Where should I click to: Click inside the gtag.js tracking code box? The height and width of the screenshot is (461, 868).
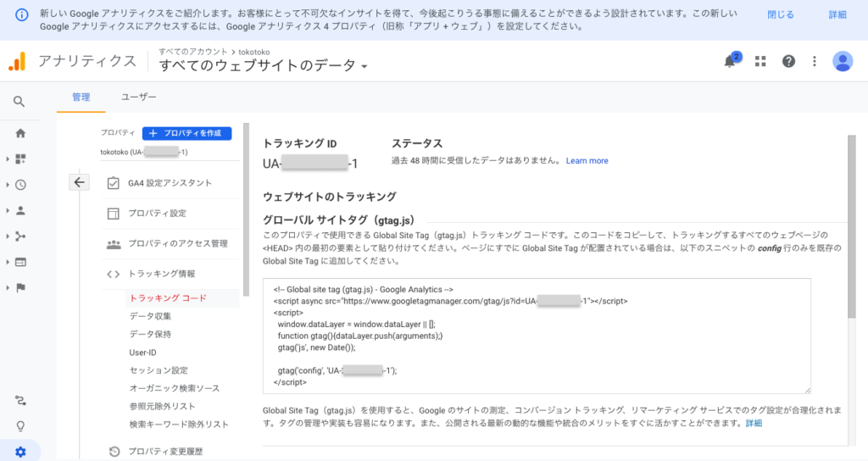pyautogui.click(x=537, y=336)
